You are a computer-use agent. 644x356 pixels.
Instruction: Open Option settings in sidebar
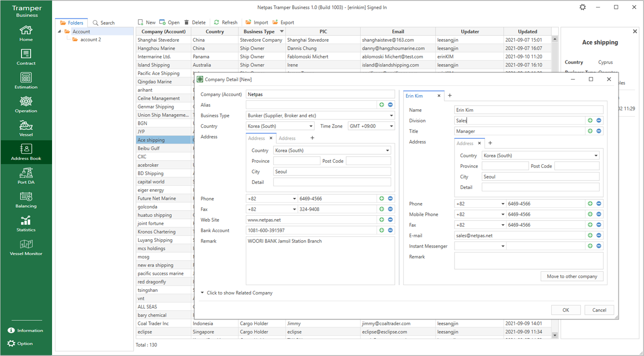pyautogui.click(x=20, y=343)
